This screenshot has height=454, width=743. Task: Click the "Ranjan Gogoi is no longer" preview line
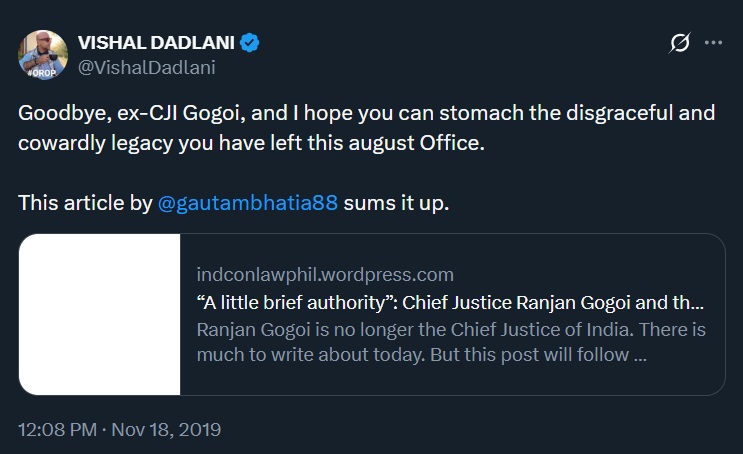[452, 329]
